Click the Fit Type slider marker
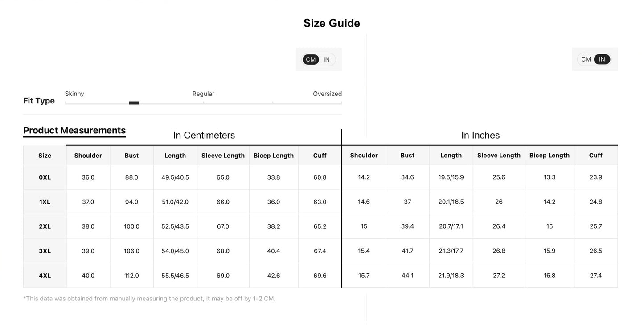This screenshot has height=325, width=644. [x=134, y=103]
